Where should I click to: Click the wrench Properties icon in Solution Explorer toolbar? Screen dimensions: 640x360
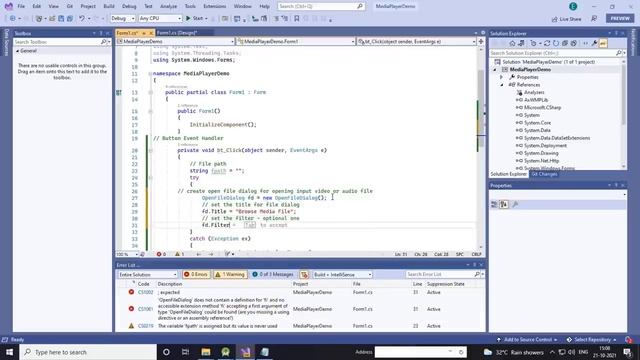(595, 43)
